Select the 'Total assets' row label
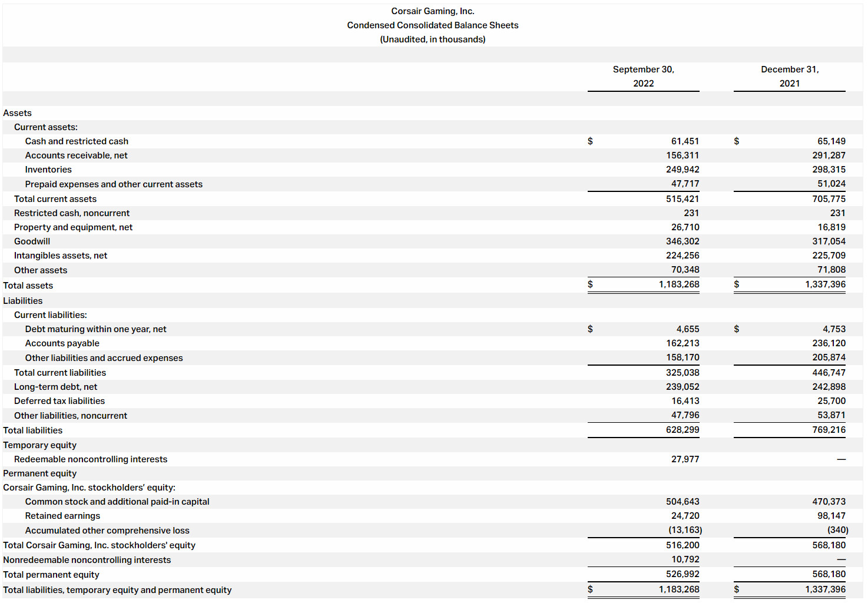This screenshot has width=868, height=603. (28, 286)
